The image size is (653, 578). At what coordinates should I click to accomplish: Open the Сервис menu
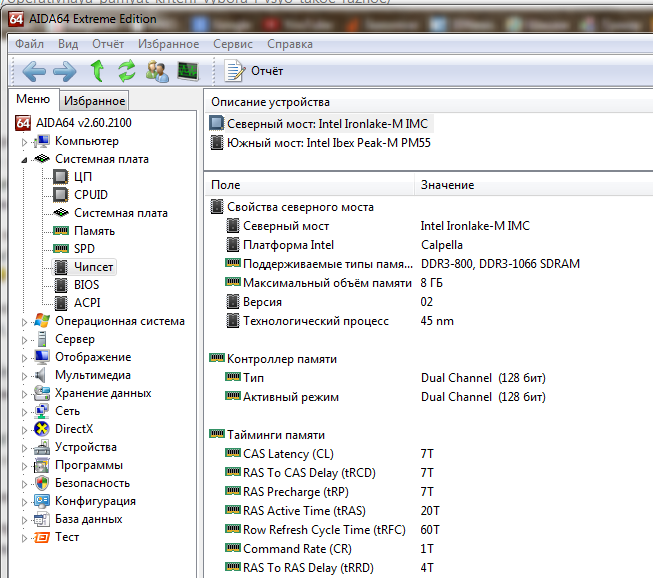(x=233, y=44)
